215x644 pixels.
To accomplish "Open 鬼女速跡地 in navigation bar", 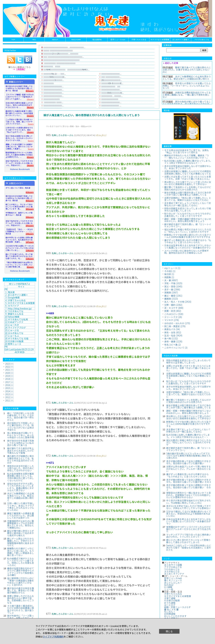I will pyautogui.click(x=97, y=39).
